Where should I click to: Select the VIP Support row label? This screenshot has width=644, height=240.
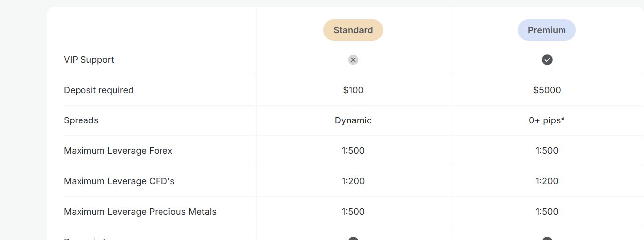click(x=89, y=60)
